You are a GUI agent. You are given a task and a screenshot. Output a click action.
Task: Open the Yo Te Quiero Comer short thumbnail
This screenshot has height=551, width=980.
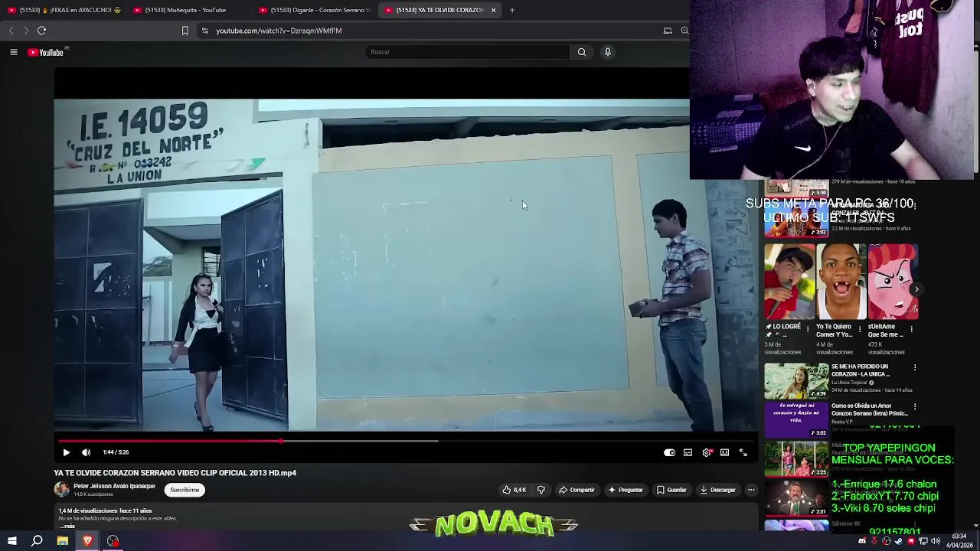(841, 281)
